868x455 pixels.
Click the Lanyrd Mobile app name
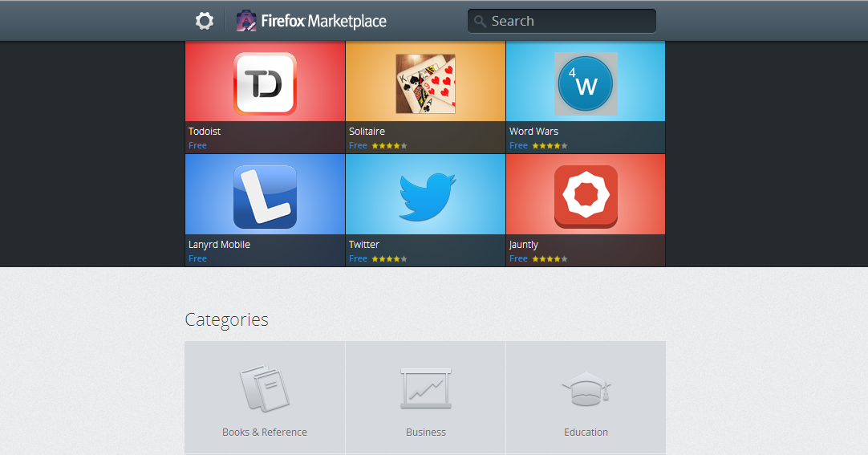tap(219, 245)
